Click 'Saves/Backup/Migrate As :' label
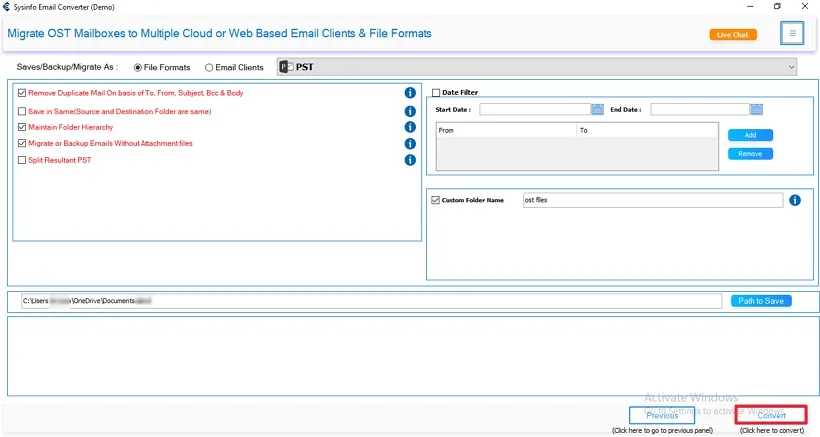 (67, 67)
